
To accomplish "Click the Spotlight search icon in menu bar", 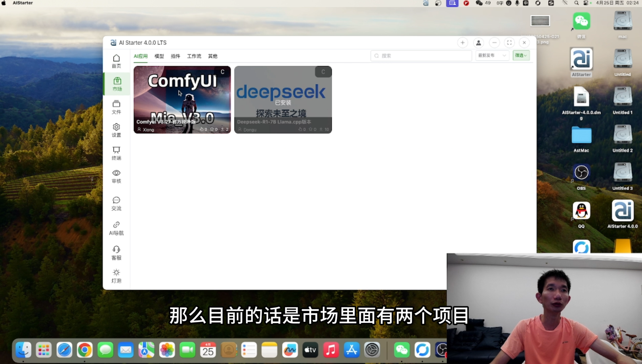I will tap(576, 3).
